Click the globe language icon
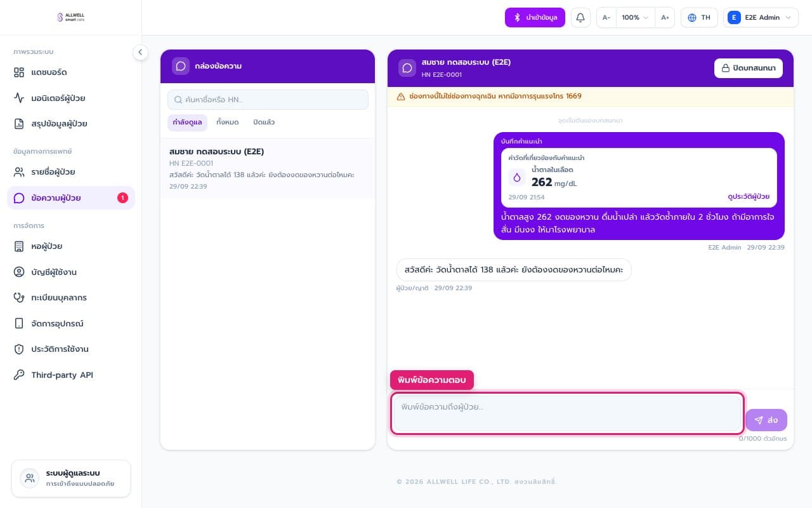The height and width of the screenshot is (508, 812). pyautogui.click(x=692, y=18)
